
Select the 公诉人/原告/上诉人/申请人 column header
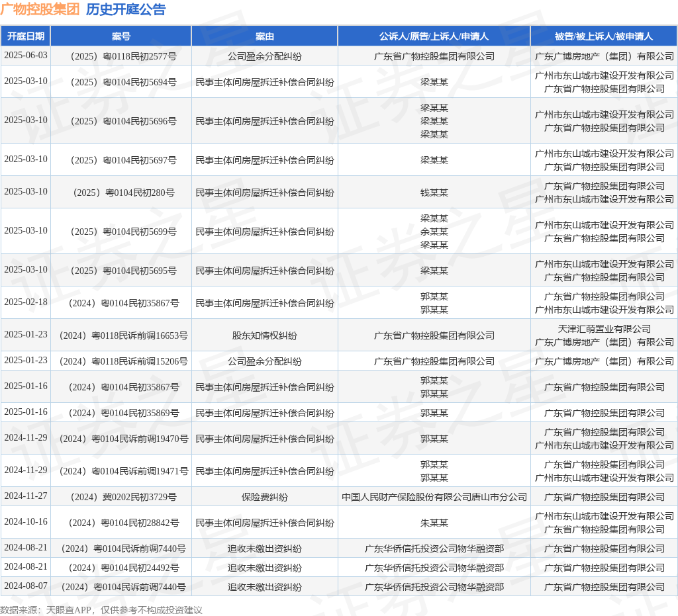(x=434, y=36)
